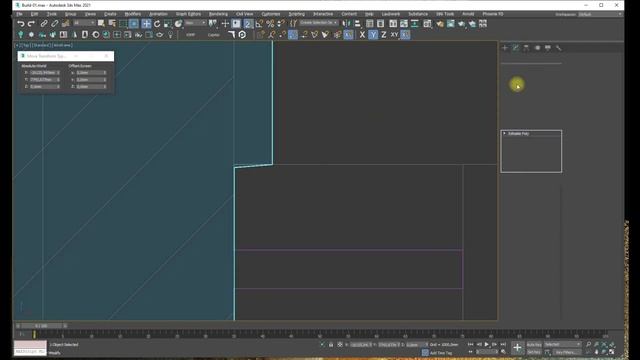The image size is (640, 360).
Task: Click the Absolute World X field
Action: coord(44,73)
